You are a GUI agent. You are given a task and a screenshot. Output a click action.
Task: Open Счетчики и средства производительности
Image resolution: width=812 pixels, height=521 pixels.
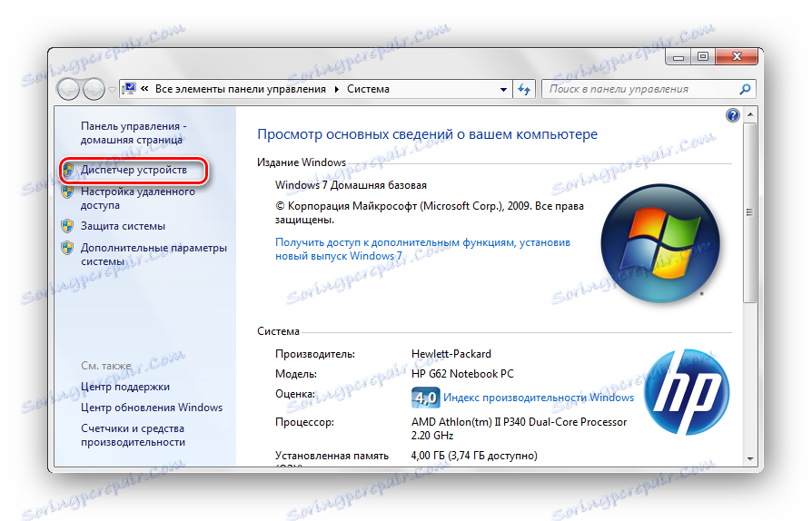click(134, 435)
